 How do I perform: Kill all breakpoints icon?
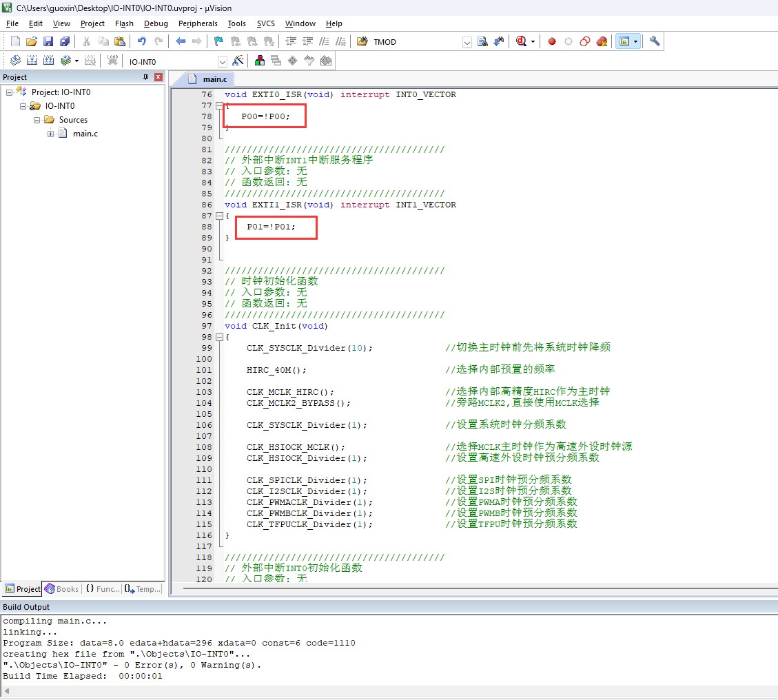click(x=602, y=41)
